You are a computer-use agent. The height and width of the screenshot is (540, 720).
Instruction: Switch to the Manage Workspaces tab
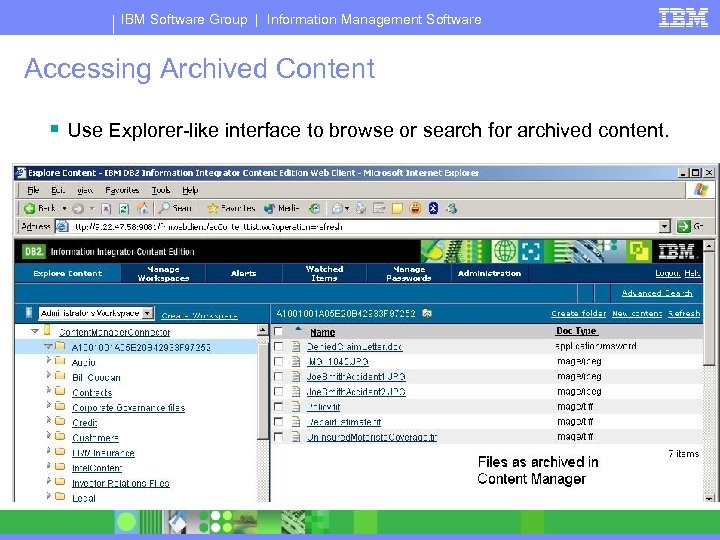163,273
